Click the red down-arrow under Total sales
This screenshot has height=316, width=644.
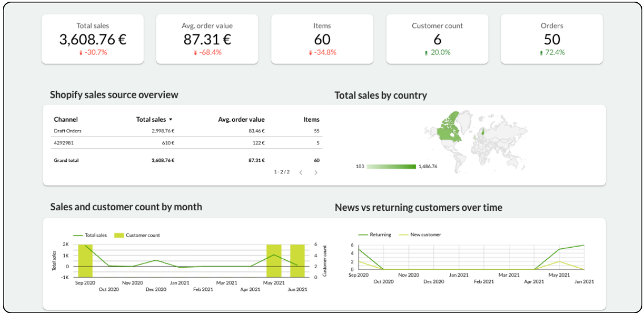(x=81, y=53)
